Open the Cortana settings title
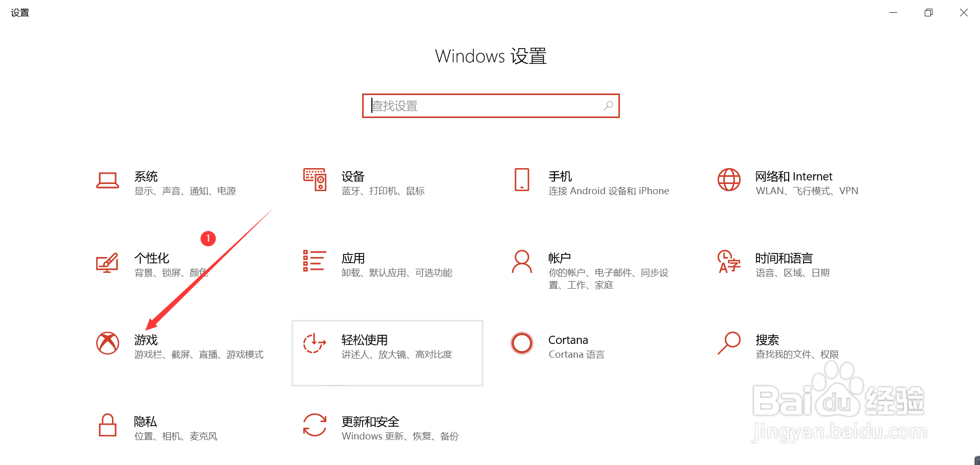Image resolution: width=980 pixels, height=465 pixels. pos(568,340)
